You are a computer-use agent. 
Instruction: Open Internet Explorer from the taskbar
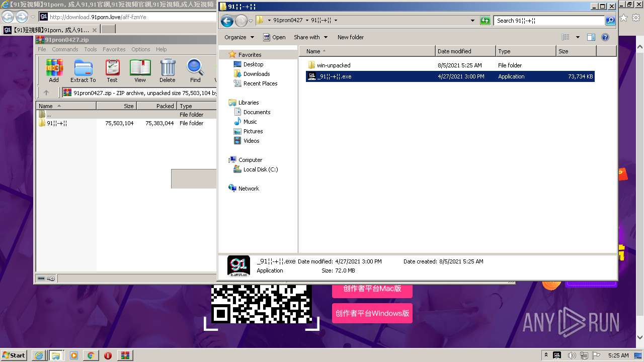click(x=39, y=355)
